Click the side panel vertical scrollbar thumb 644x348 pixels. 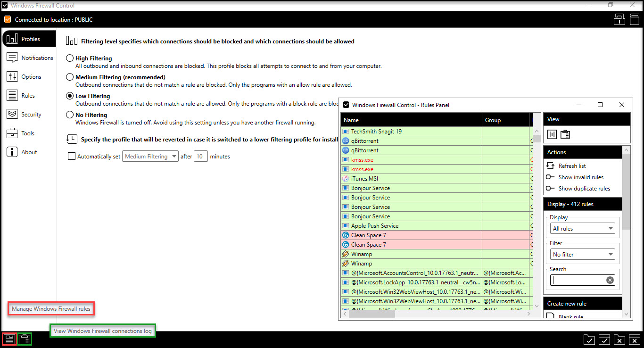626,191
